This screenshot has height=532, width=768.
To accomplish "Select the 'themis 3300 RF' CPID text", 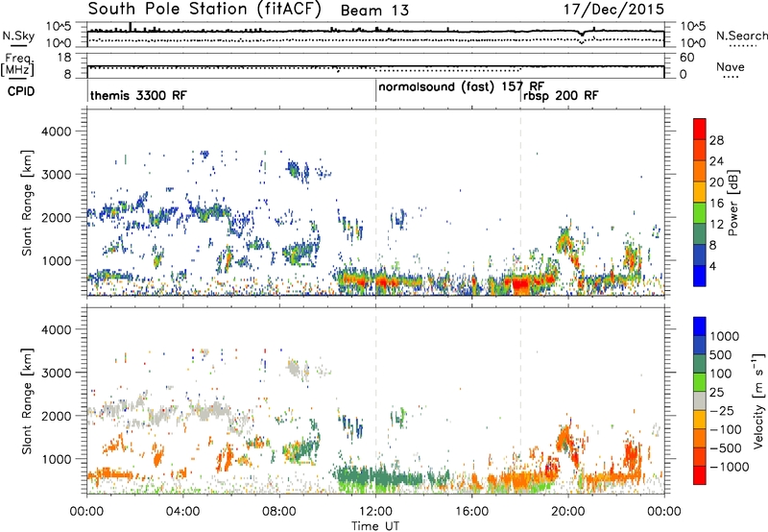I will [138, 95].
